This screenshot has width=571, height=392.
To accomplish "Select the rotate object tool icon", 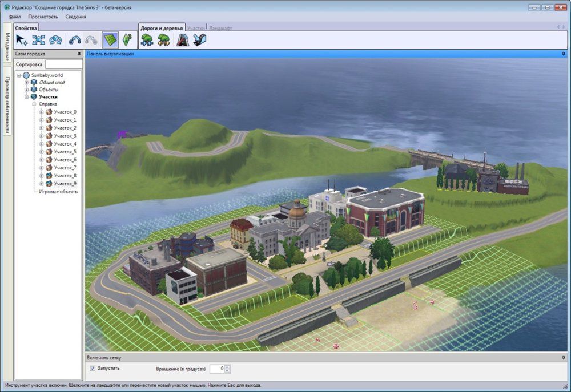I will click(x=55, y=40).
